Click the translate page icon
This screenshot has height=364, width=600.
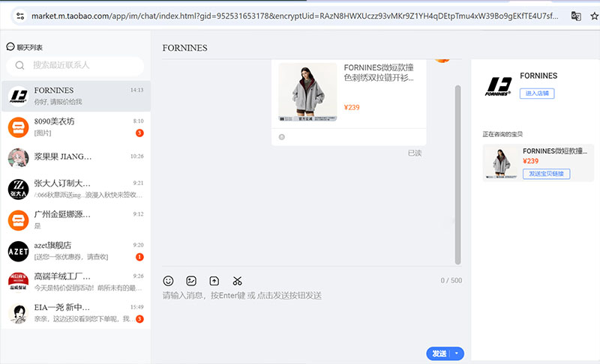coord(576,16)
